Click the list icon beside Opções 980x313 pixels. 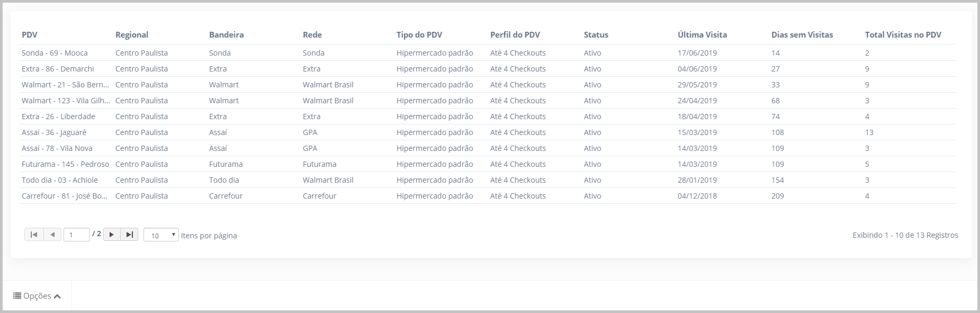[17, 296]
